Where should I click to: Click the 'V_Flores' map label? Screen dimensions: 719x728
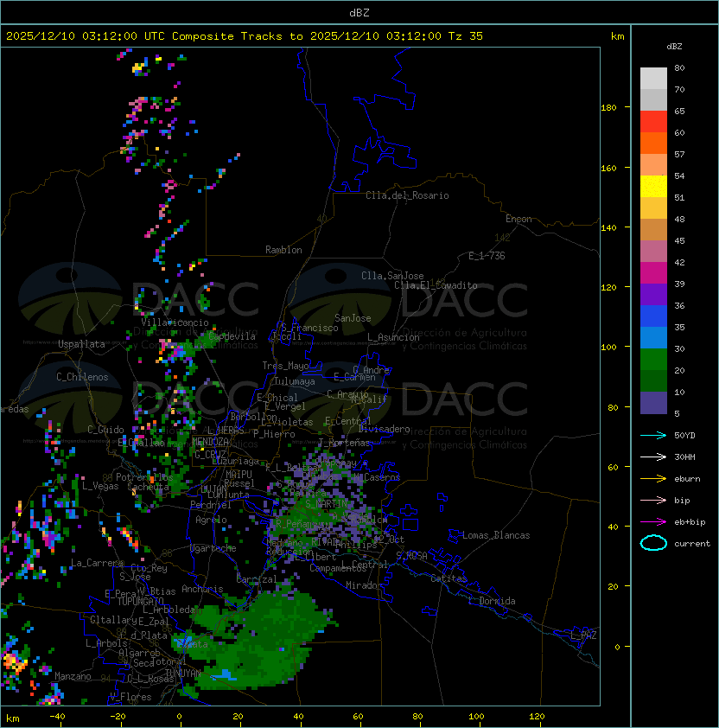click(x=130, y=697)
